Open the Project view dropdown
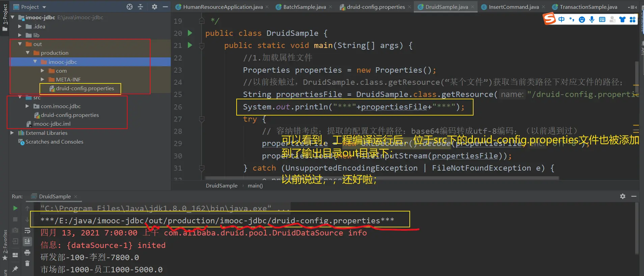This screenshot has height=276, width=644. click(x=44, y=7)
